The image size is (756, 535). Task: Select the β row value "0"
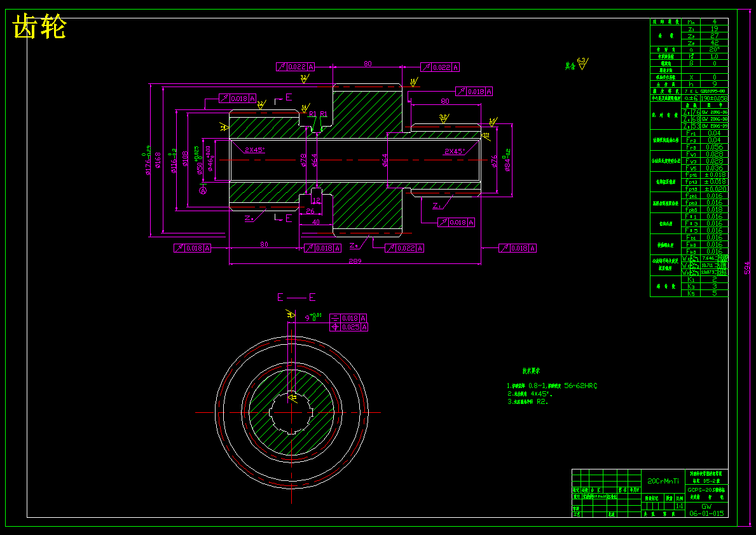[x=714, y=63]
